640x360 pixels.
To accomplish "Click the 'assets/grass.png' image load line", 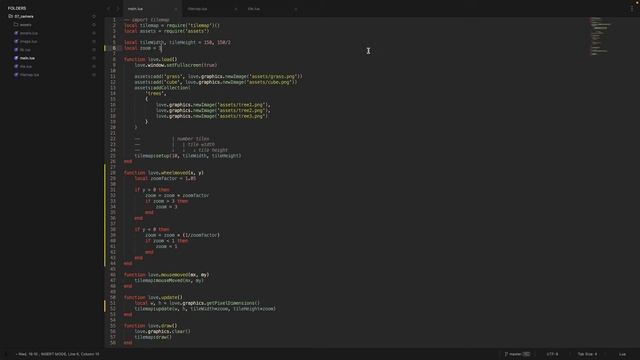I will (x=218, y=76).
